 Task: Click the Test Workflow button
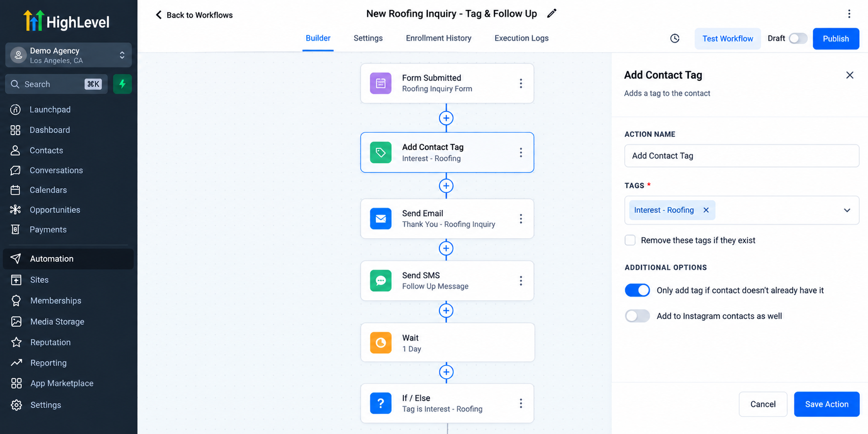[x=728, y=39]
